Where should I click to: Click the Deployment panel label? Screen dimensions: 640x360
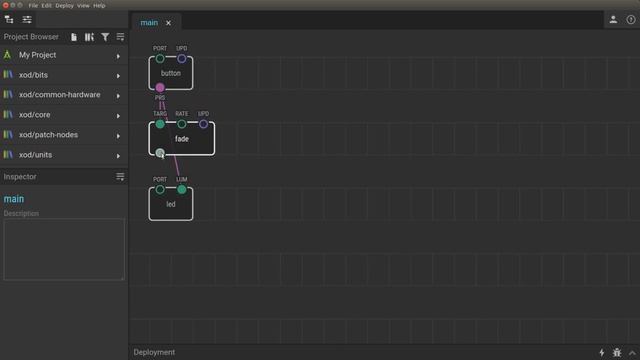(154, 352)
